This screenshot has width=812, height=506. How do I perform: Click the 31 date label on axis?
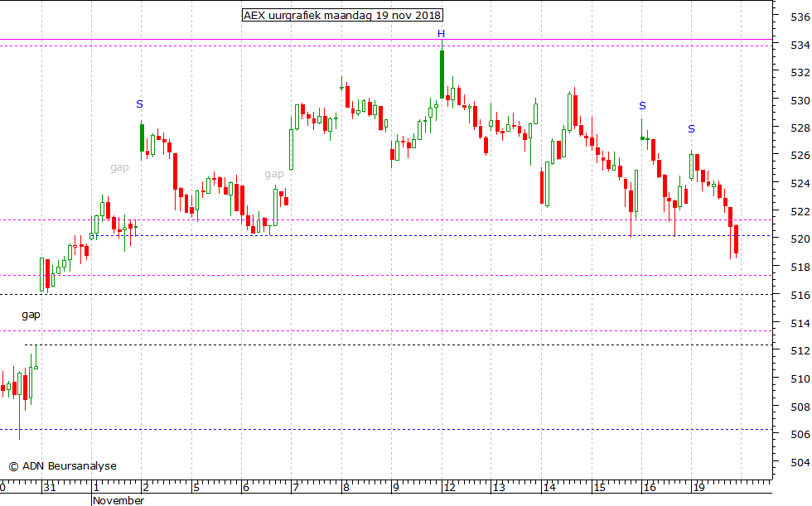(49, 488)
